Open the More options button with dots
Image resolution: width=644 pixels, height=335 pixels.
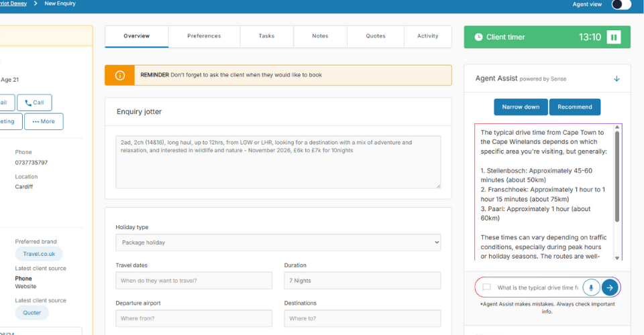[44, 121]
